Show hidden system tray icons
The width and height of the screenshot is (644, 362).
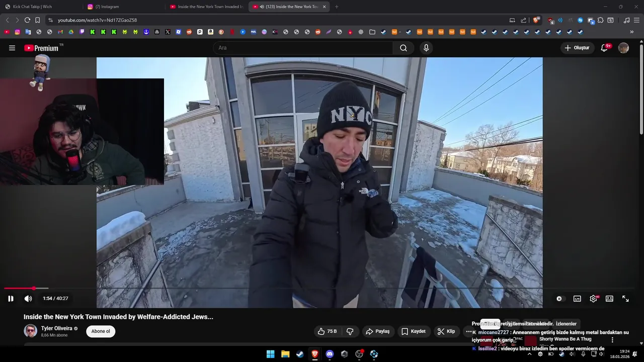(529, 354)
